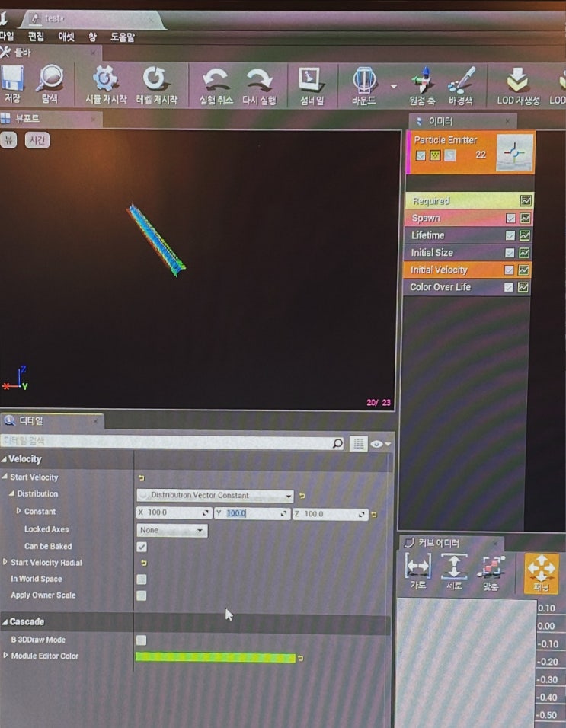Click the 저장 (Save) toolbar icon

click(12, 78)
